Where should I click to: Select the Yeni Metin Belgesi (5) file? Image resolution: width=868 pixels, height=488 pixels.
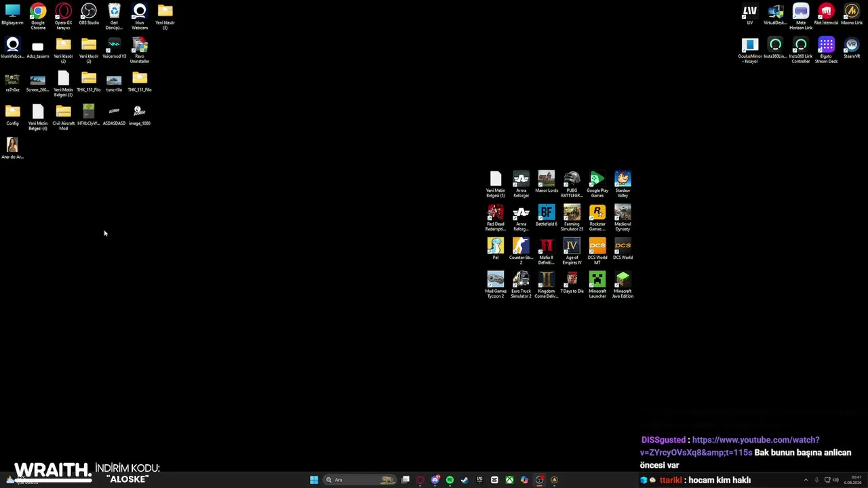coord(496,184)
